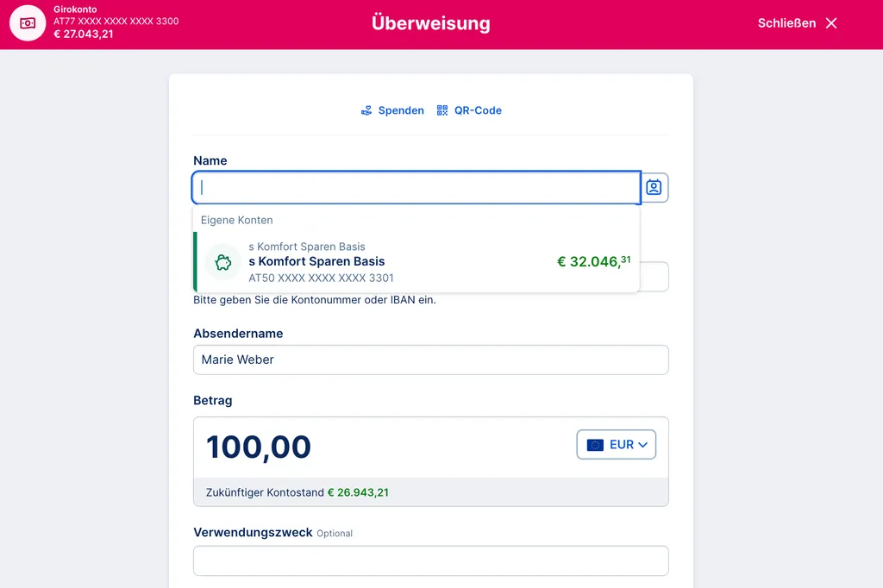Click the Girokonto banknote icon top left

(27, 23)
